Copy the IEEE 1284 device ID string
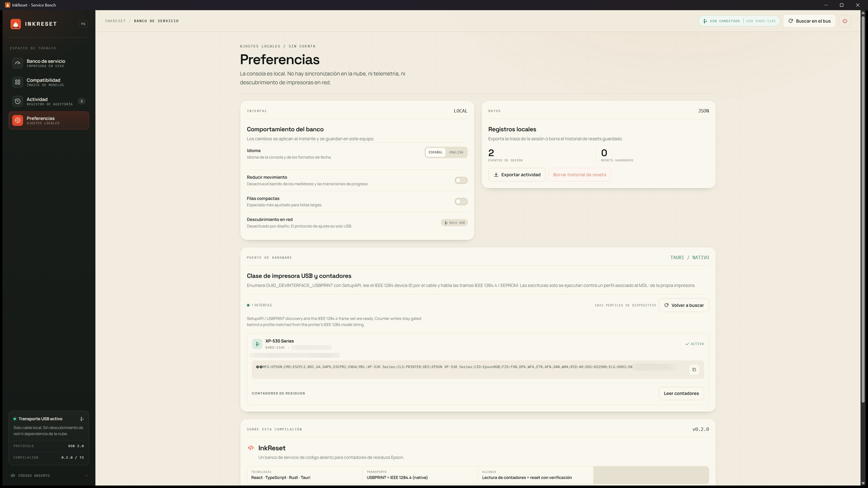This screenshot has height=488, width=868. point(694,370)
